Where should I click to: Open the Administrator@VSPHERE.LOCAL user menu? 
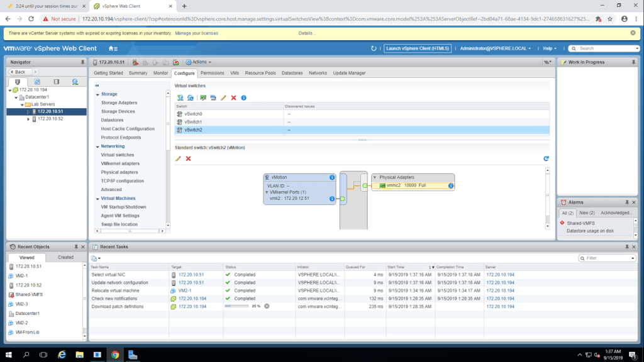tap(496, 48)
